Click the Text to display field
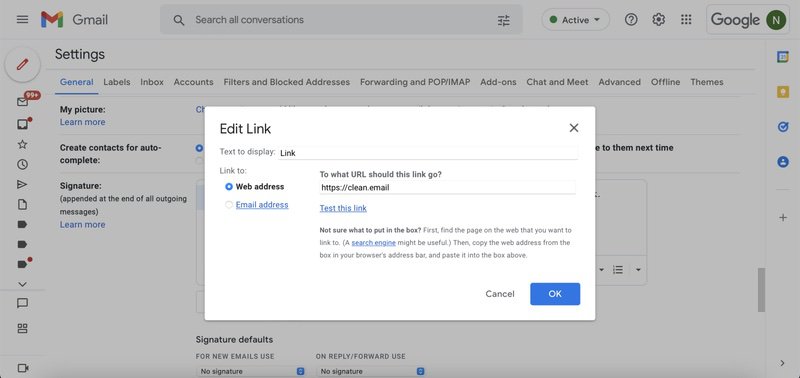This screenshot has width=800, height=378. pos(428,153)
